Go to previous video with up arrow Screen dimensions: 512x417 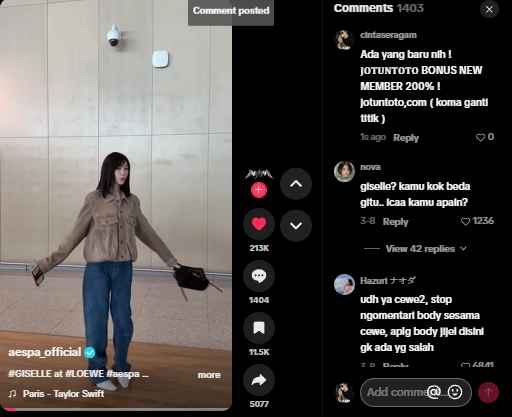pos(296,184)
